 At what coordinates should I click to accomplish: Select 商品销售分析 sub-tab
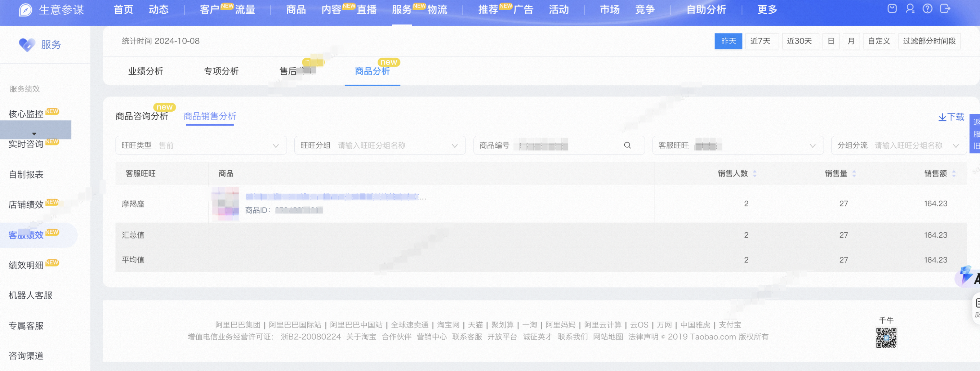[210, 116]
